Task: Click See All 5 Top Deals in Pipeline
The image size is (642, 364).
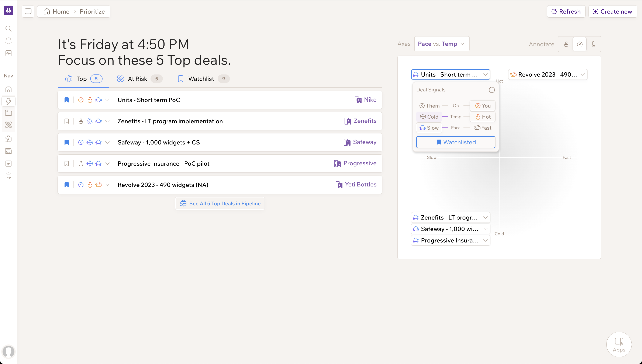Action: pyautogui.click(x=220, y=203)
